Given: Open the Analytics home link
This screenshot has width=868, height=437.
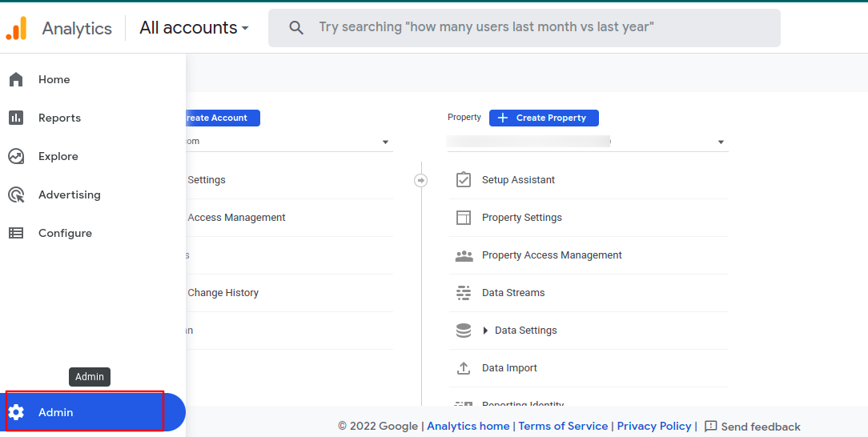Looking at the screenshot, I should [468, 426].
